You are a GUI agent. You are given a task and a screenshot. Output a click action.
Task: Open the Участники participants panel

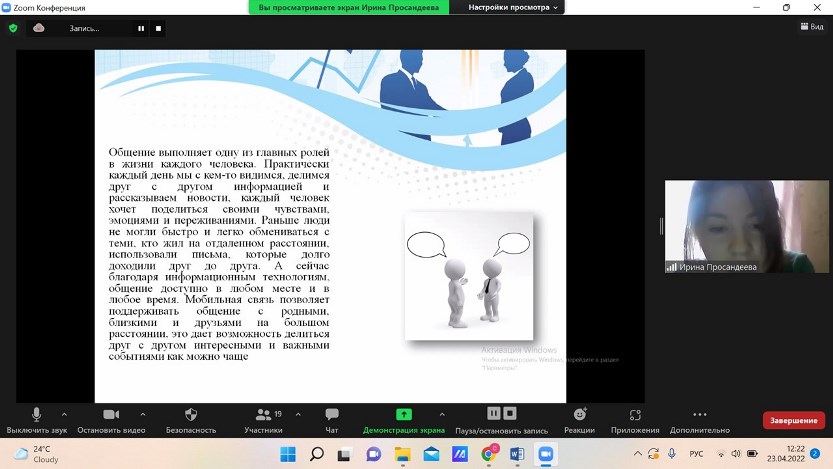263,414
